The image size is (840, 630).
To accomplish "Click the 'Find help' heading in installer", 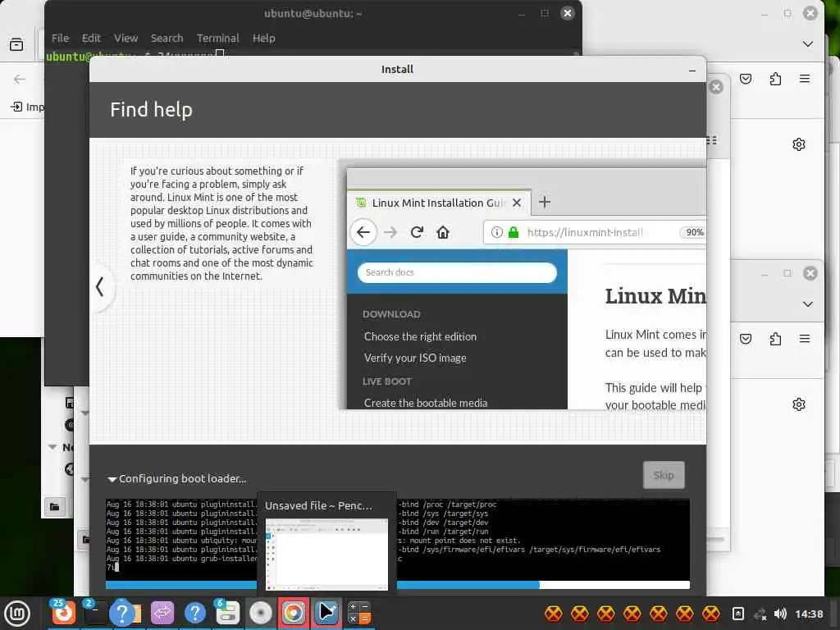I will (x=151, y=110).
